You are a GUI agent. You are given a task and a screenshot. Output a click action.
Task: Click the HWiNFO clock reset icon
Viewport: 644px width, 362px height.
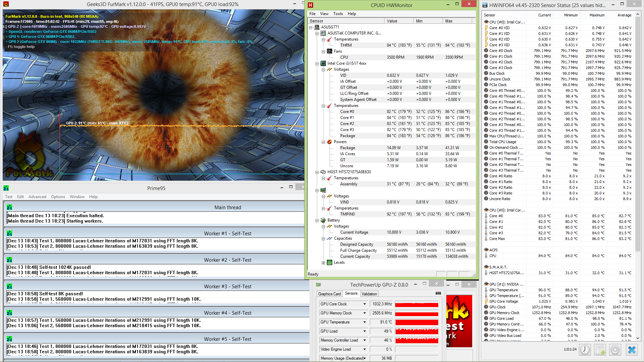tap(585, 350)
